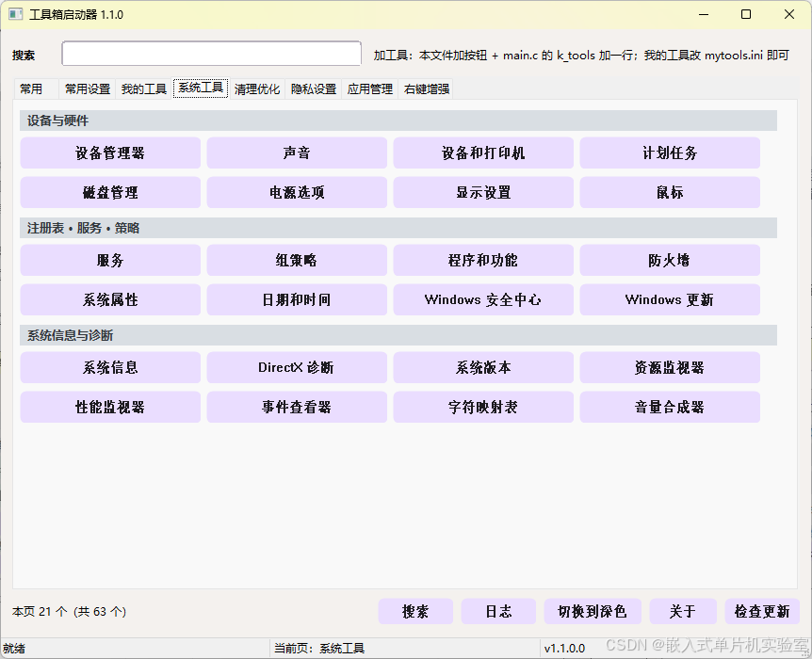812x659 pixels.
Task: Open 资源监视器
Action: pos(670,367)
